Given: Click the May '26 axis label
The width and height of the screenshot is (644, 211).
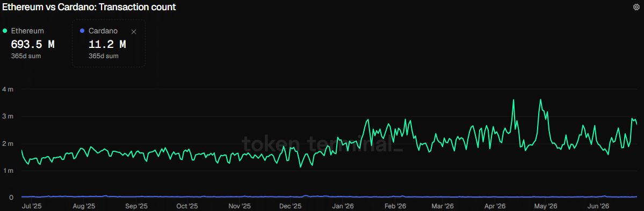Looking at the screenshot, I should click(x=546, y=206).
